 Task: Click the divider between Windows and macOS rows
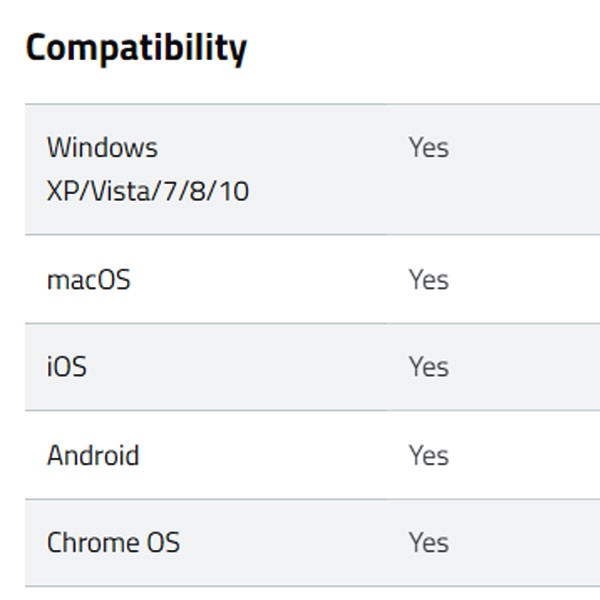[x=300, y=235]
